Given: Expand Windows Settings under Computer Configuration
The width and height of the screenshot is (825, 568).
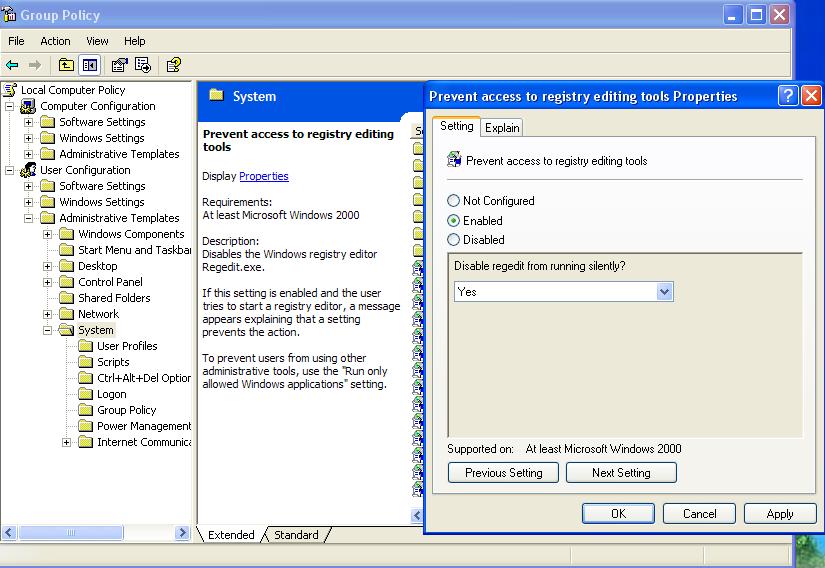Looking at the screenshot, I should (28, 138).
